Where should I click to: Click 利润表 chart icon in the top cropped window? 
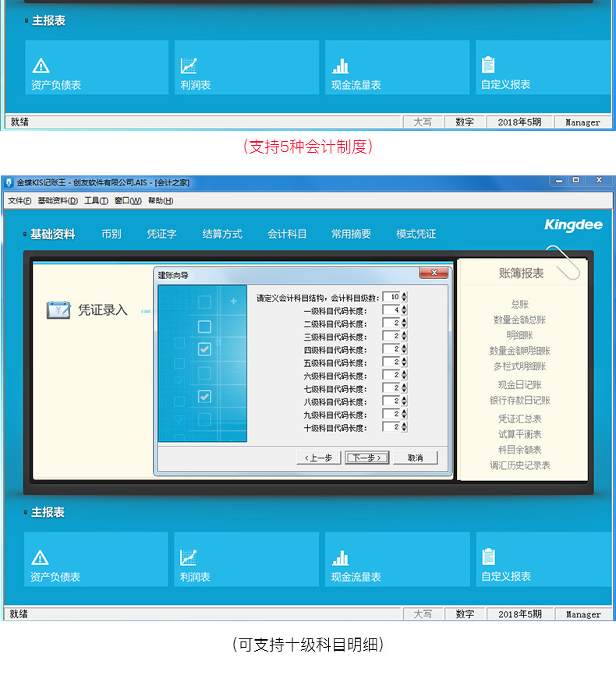click(x=189, y=65)
